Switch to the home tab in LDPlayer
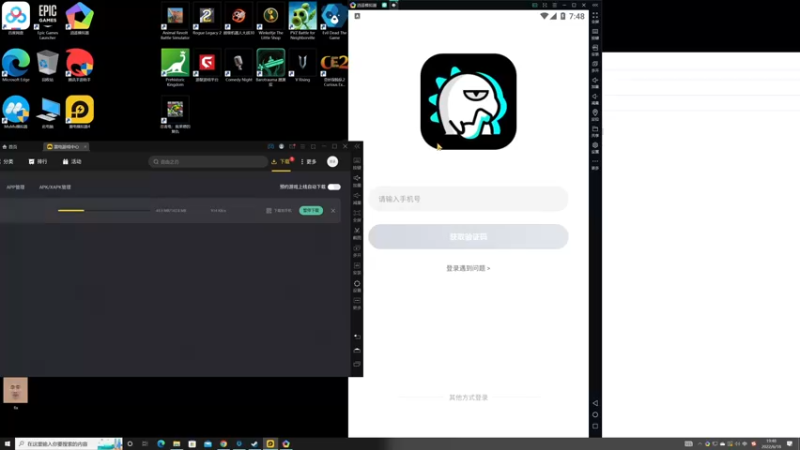The width and height of the screenshot is (800, 450). [10, 147]
